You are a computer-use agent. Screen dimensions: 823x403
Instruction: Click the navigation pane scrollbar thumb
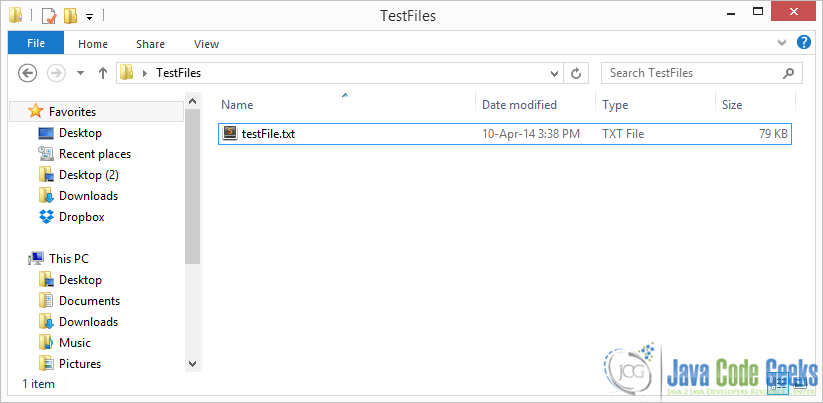click(x=192, y=187)
